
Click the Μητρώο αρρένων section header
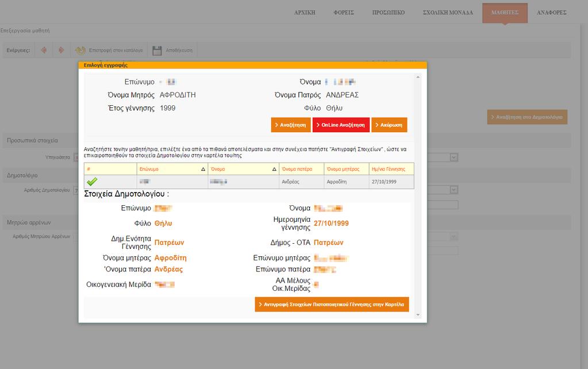pos(29,222)
